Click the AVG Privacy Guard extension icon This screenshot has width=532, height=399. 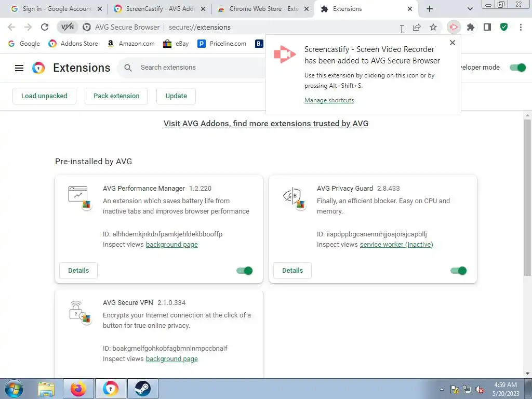(294, 197)
